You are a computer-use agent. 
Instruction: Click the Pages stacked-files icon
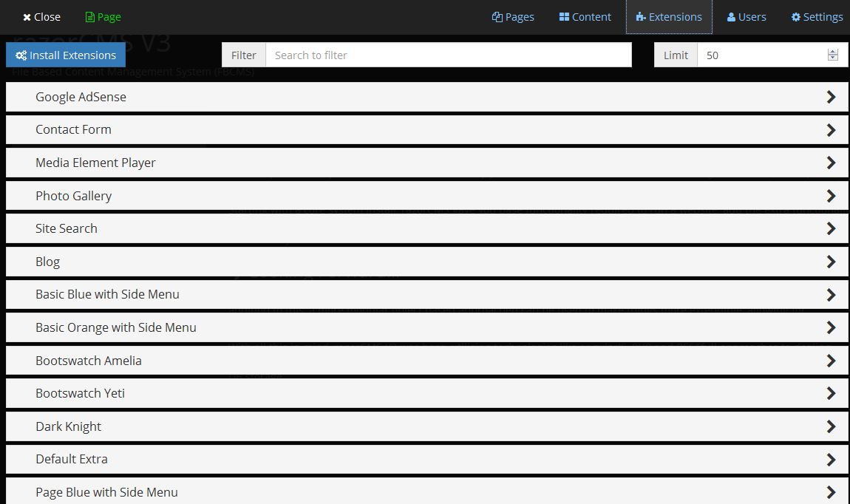(x=497, y=17)
